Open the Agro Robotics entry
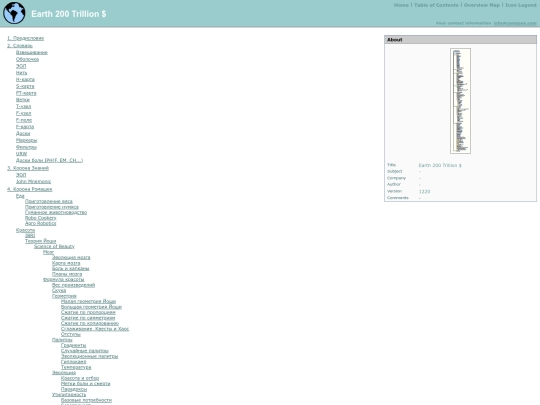The image size is (540, 405). tap(40, 223)
